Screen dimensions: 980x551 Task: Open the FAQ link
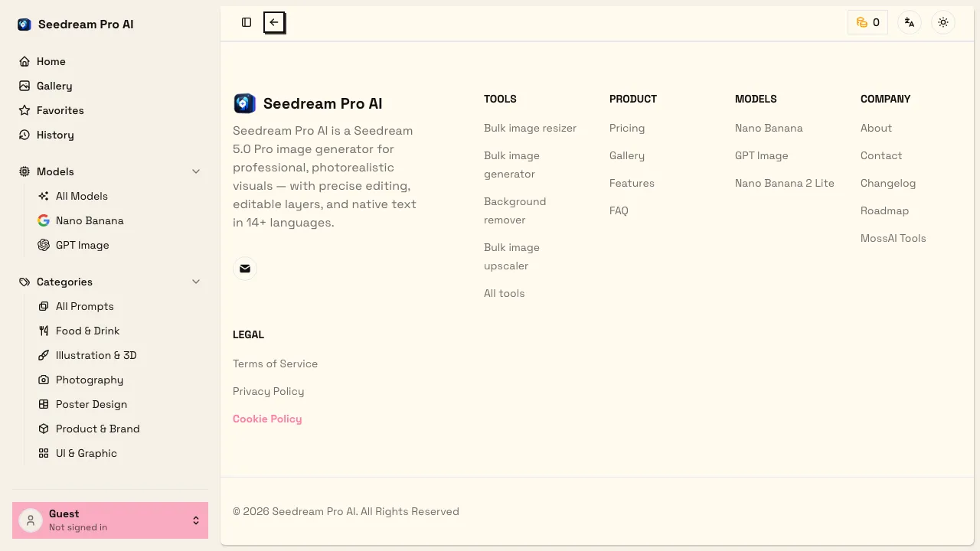tap(619, 210)
